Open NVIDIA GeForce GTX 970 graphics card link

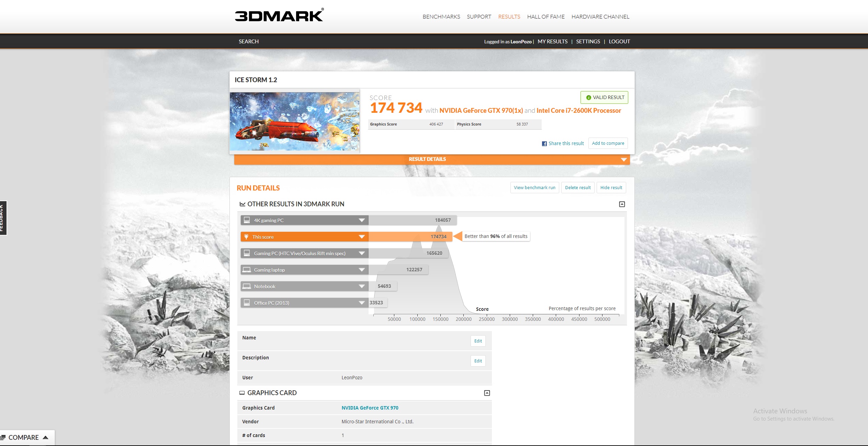(x=370, y=408)
